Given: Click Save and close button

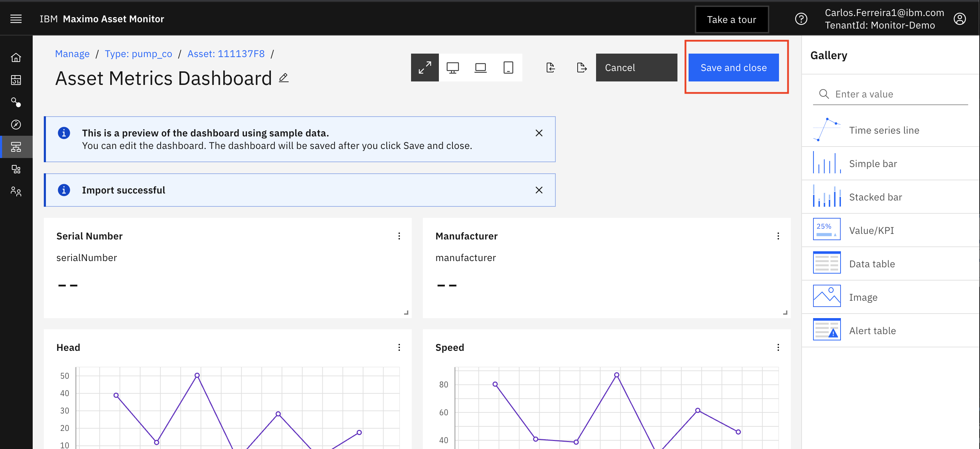Looking at the screenshot, I should pyautogui.click(x=734, y=67).
